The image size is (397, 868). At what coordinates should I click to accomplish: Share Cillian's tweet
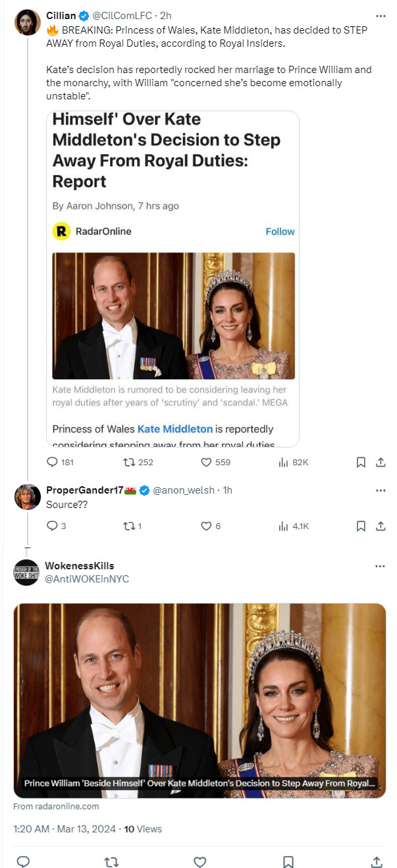[x=380, y=462]
